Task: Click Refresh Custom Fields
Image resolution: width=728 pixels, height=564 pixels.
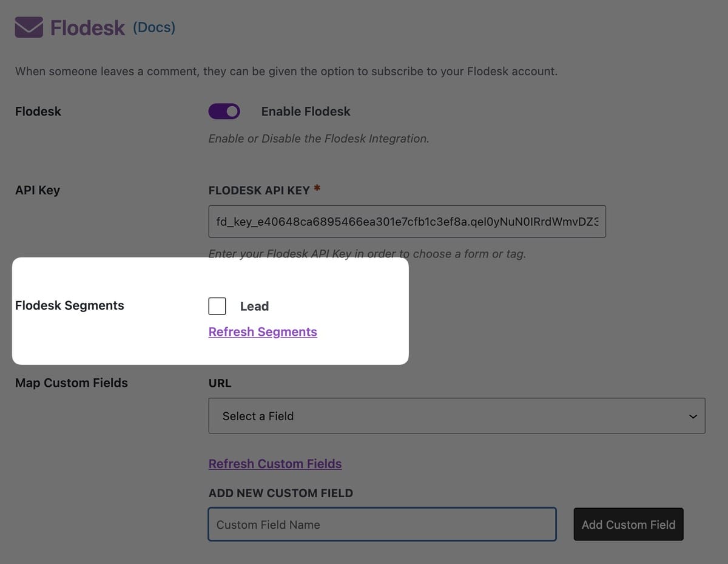Action: [x=275, y=463]
